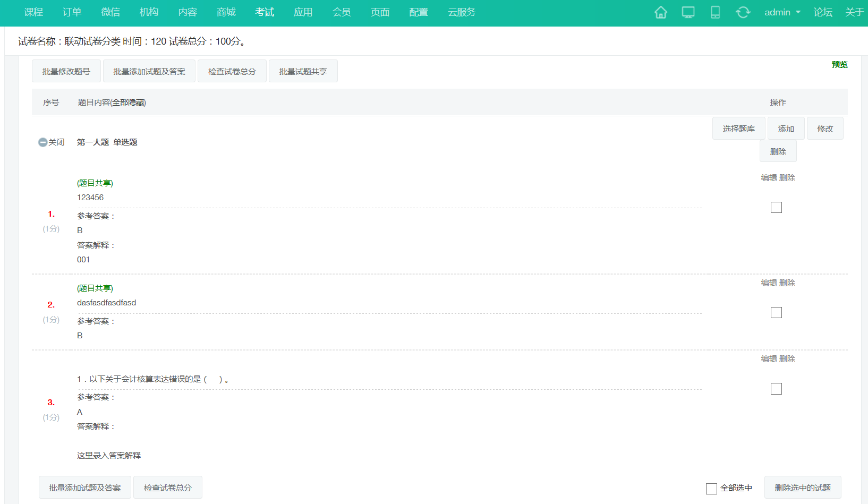Viewport: 868px width, 504px height.
Task: Click the mobile phone preview icon
Action: 715,12
